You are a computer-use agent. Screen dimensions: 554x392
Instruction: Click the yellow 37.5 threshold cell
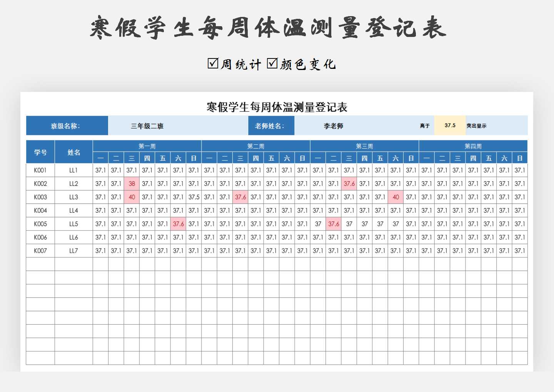[450, 125]
